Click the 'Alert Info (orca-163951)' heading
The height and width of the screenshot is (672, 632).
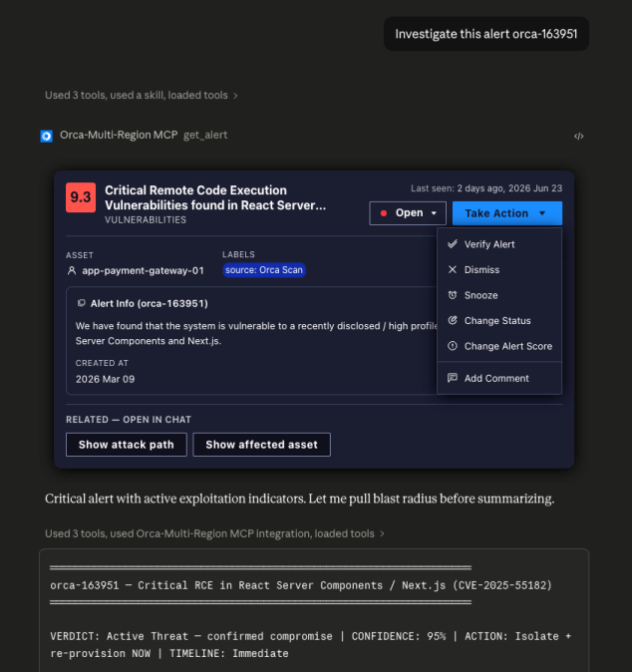pyautogui.click(x=150, y=303)
